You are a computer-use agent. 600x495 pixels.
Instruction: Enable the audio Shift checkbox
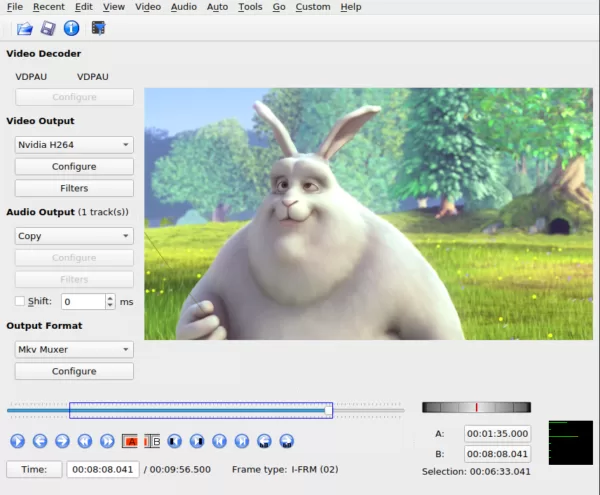coord(20,301)
